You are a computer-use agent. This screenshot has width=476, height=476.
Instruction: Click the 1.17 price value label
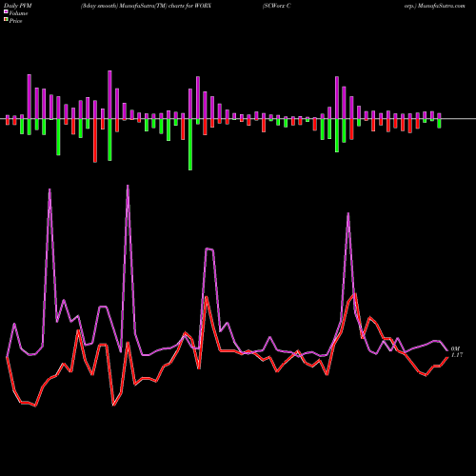457,355
